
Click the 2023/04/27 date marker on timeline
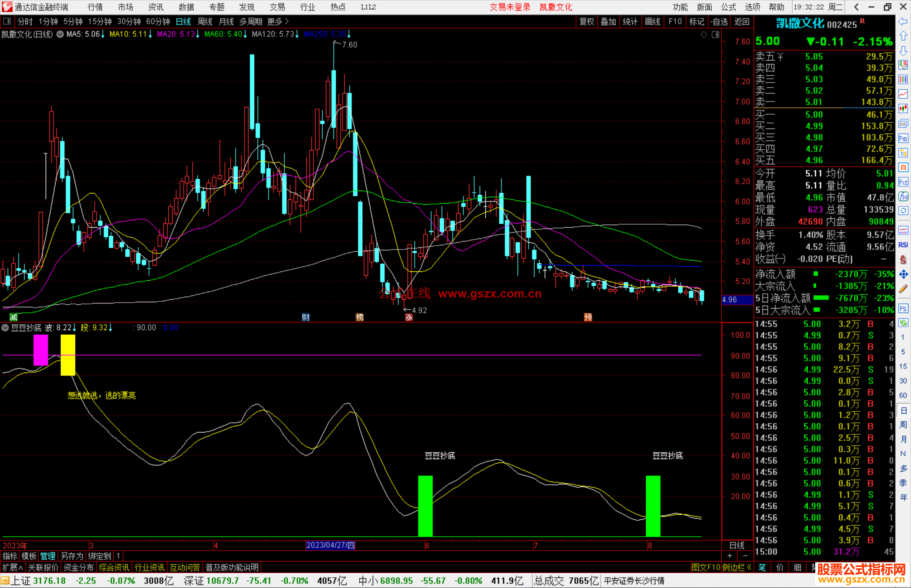coord(330,545)
